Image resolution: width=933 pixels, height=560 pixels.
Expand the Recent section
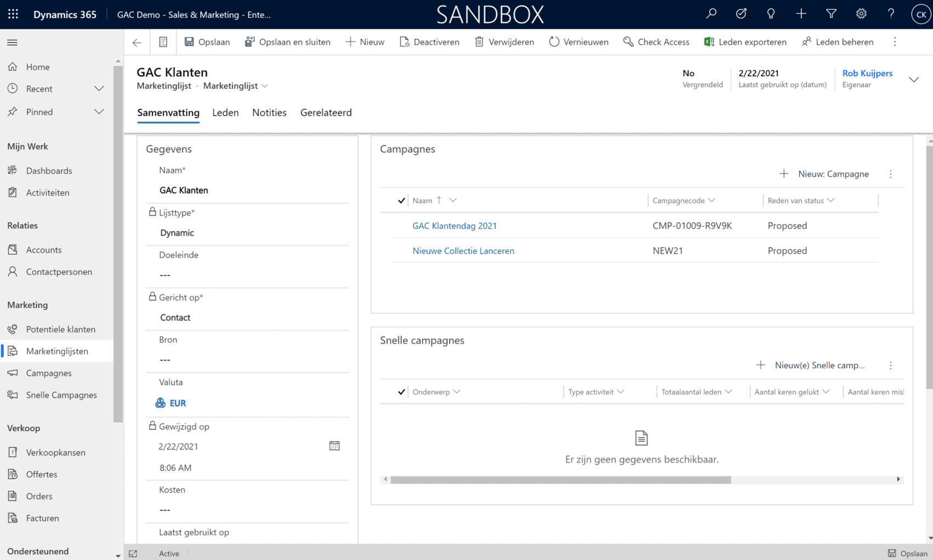pyautogui.click(x=99, y=89)
